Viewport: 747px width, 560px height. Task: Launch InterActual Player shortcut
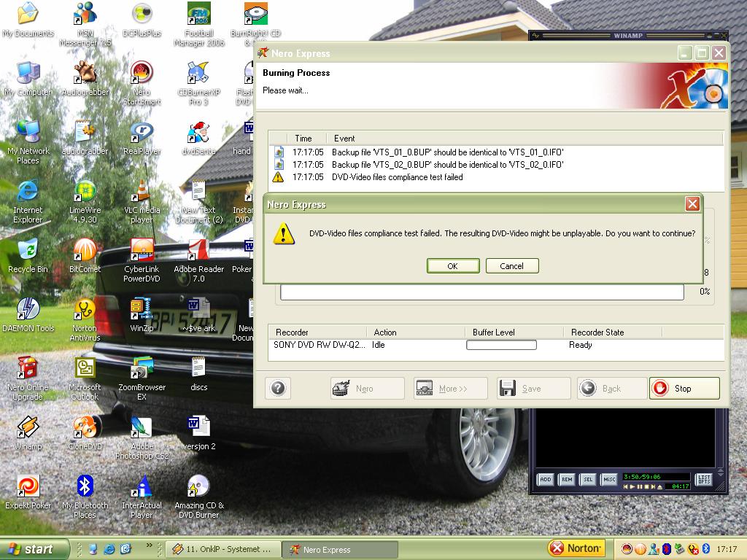[142, 496]
